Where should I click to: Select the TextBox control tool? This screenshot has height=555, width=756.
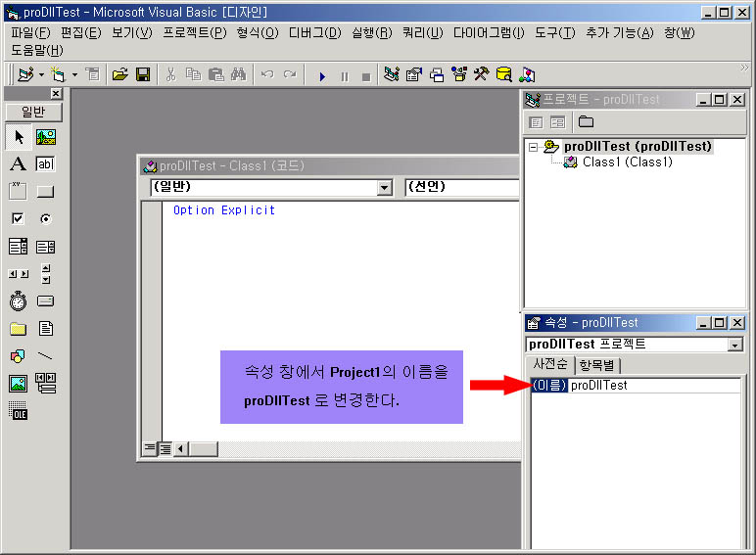coord(46,164)
